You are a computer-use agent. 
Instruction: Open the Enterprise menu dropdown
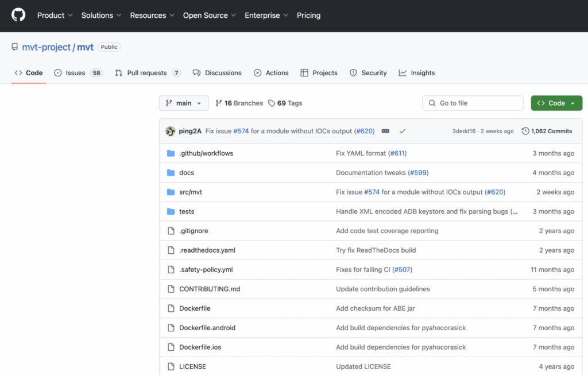tap(266, 16)
